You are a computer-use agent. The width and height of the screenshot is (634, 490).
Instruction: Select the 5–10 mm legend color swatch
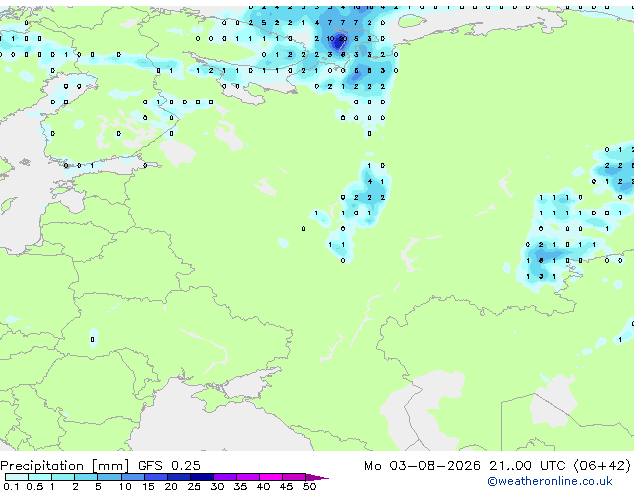pos(110,477)
